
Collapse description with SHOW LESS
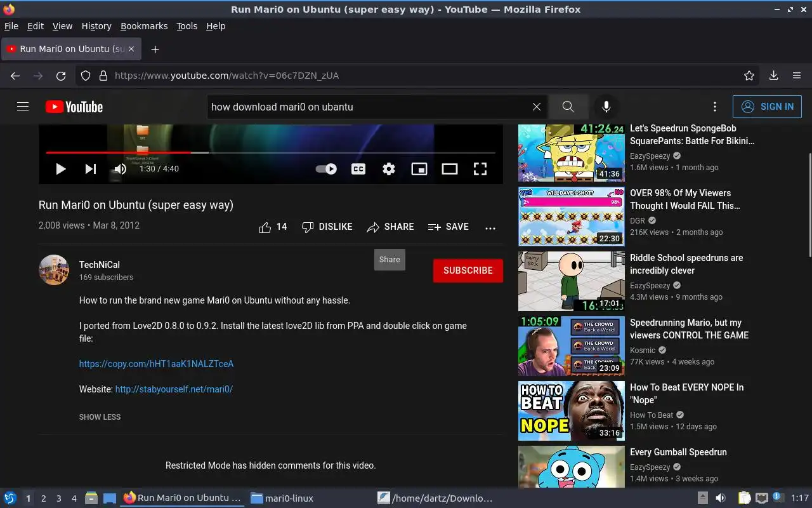coord(100,417)
